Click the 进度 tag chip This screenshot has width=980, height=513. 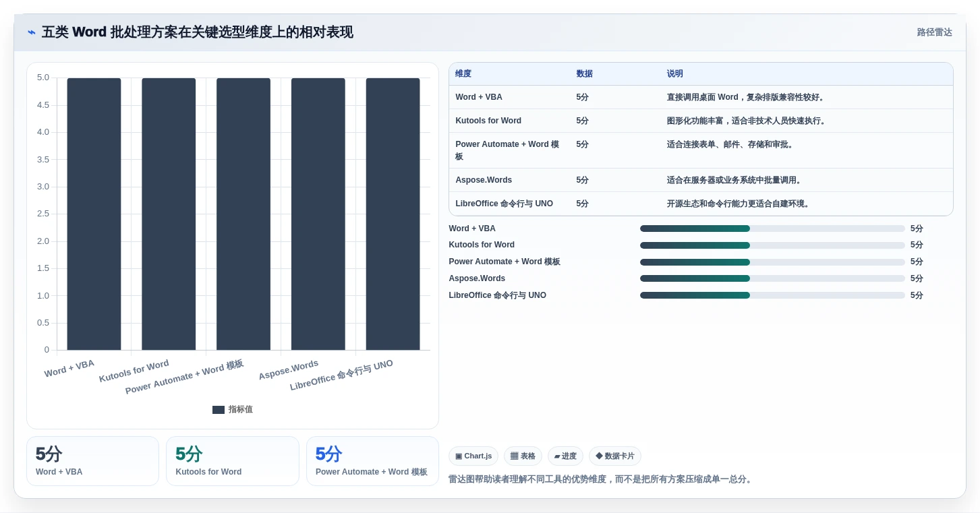click(565, 456)
